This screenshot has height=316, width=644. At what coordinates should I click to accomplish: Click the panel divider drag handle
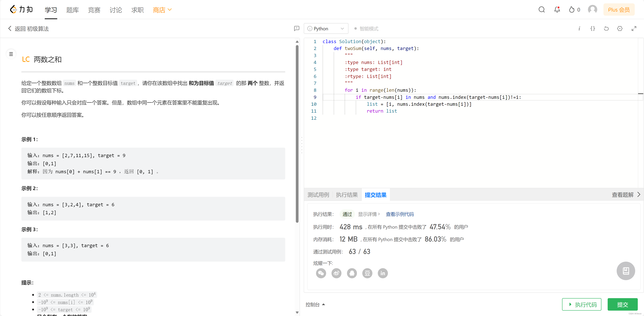point(302,145)
